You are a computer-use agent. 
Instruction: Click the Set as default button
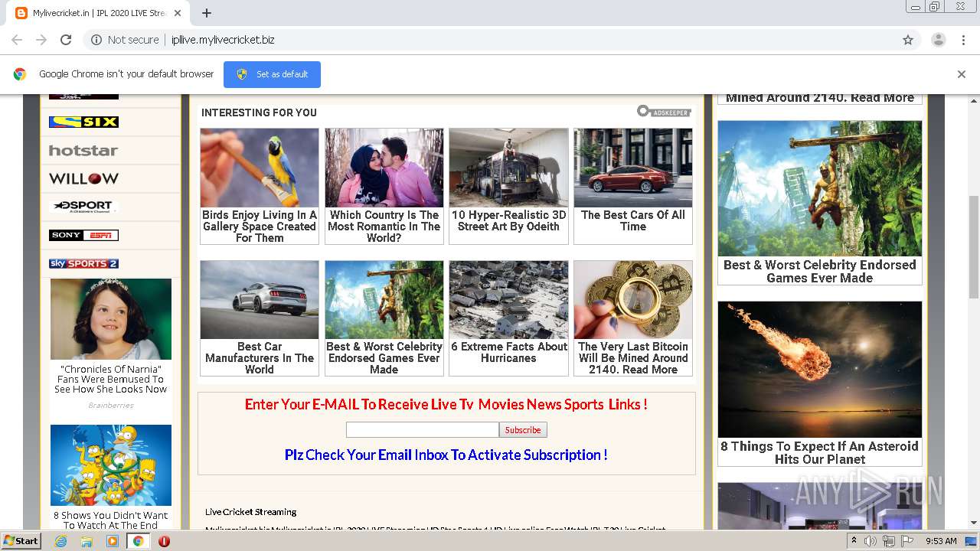(272, 74)
